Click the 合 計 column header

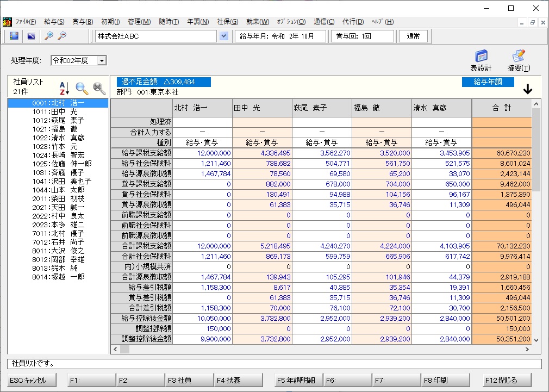point(502,108)
